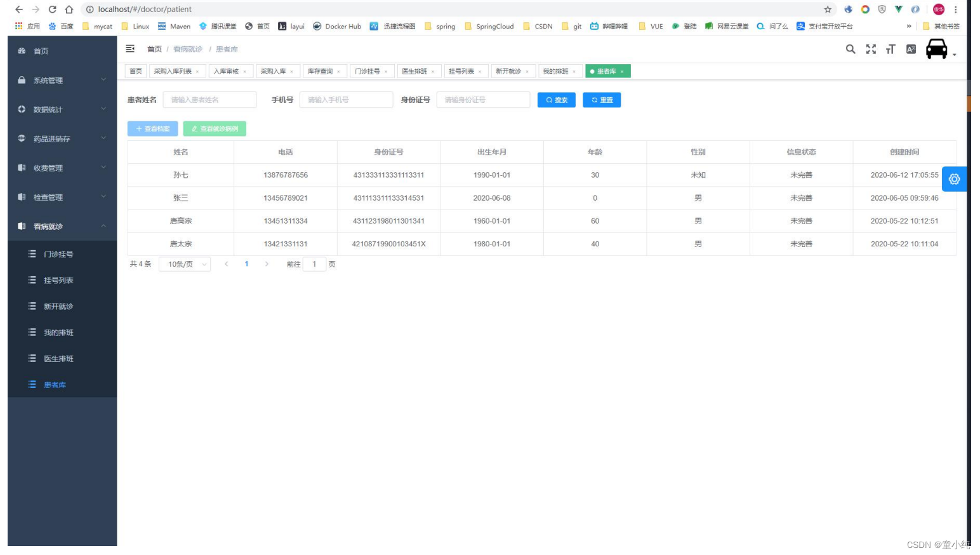Screen dimensions: 980x555
Task: Go to 首页 in the sidebar
Action: click(62, 51)
